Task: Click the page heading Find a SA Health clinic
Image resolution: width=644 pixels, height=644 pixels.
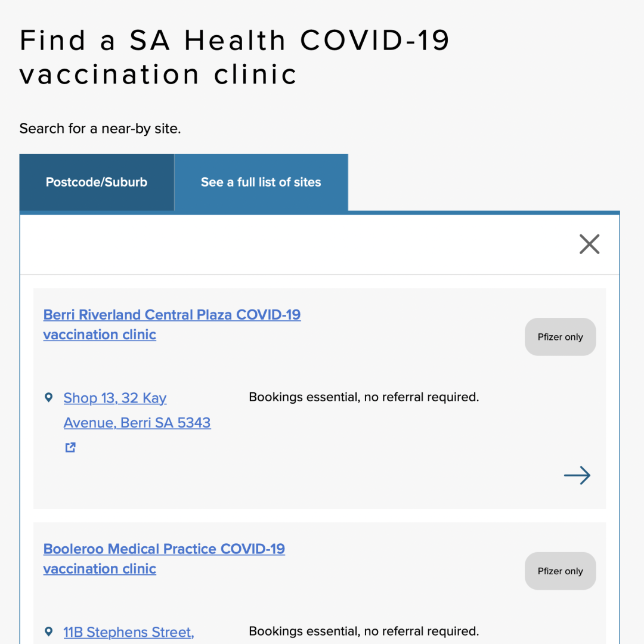Action: (x=234, y=57)
